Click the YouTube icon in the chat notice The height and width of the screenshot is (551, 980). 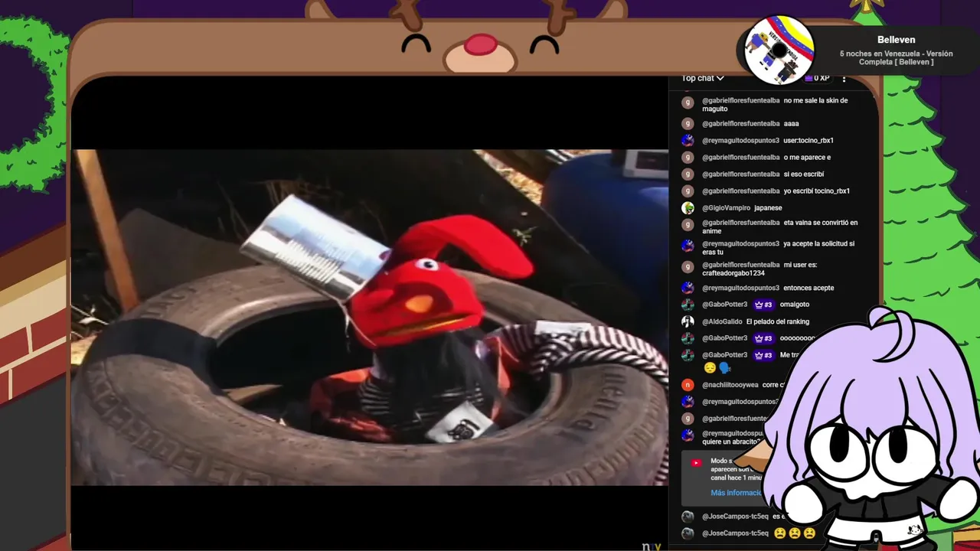[696, 463]
